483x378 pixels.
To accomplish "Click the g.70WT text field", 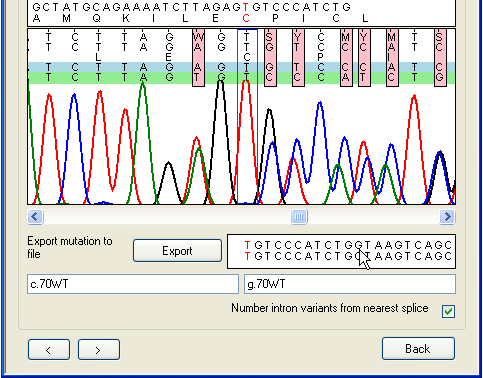I will point(350,284).
